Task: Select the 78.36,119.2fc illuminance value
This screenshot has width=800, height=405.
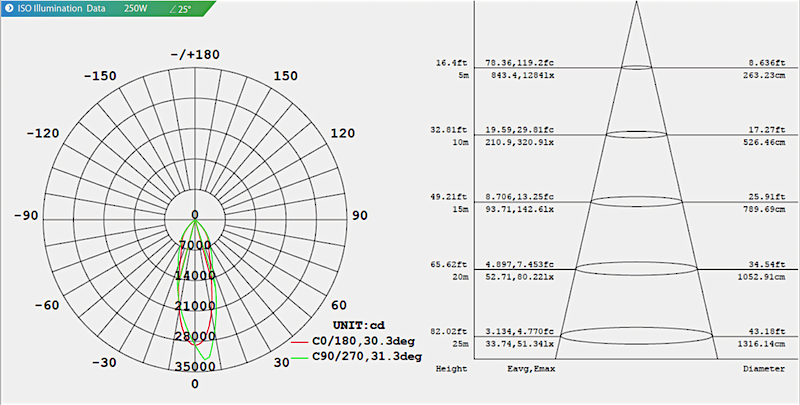Action: tap(519, 63)
